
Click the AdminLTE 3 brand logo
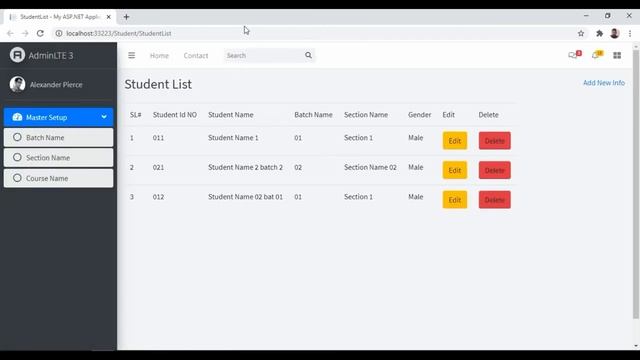pos(17,55)
